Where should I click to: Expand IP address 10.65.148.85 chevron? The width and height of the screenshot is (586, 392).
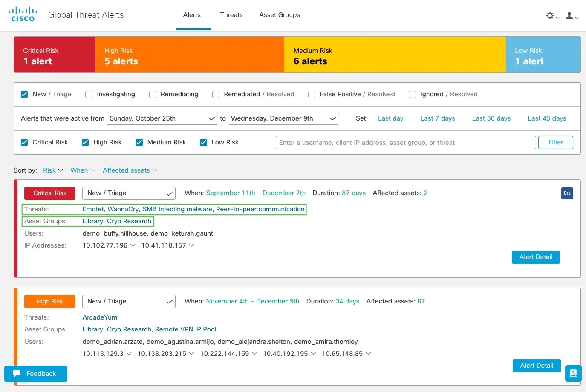[x=368, y=354]
